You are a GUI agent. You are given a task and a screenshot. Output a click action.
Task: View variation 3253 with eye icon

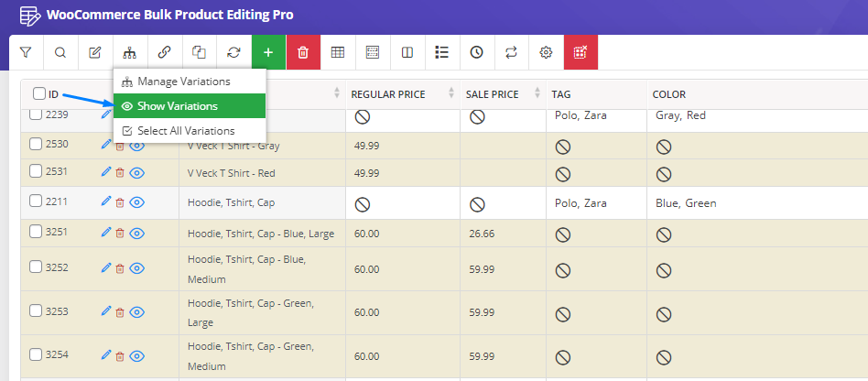tap(136, 312)
